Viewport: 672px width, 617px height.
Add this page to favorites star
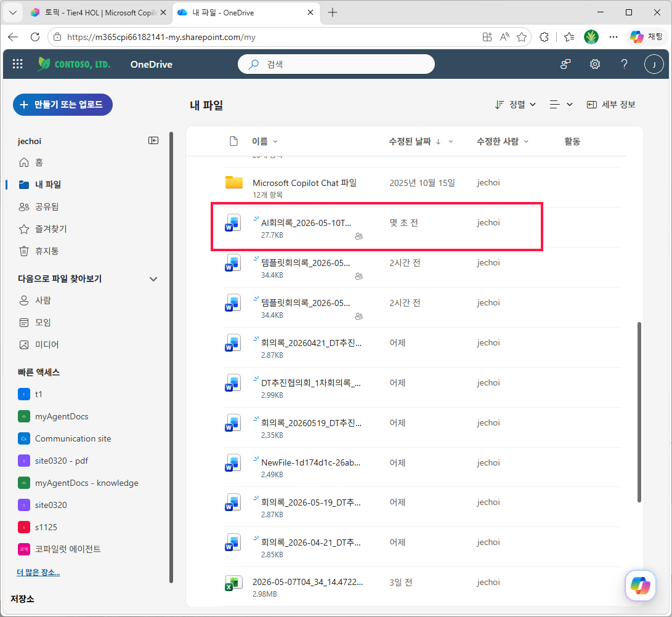[x=522, y=37]
